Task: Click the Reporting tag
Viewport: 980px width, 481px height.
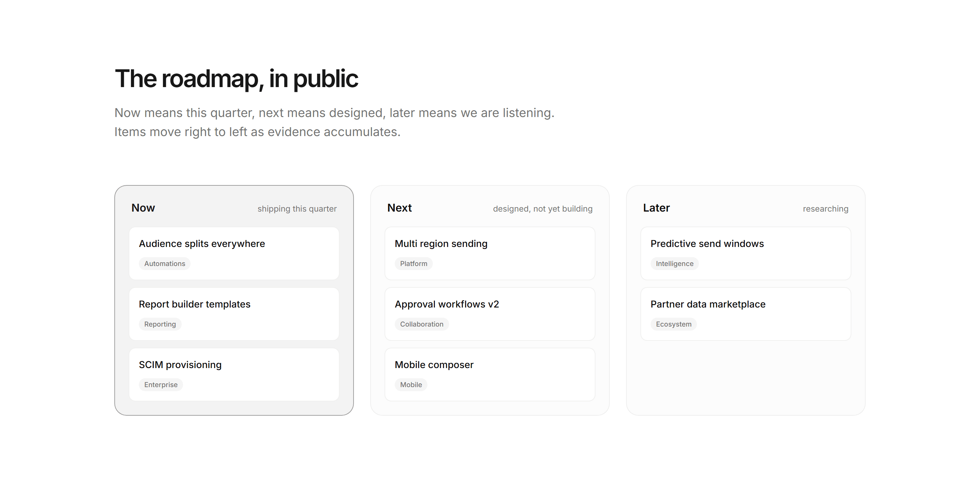Action: [160, 324]
